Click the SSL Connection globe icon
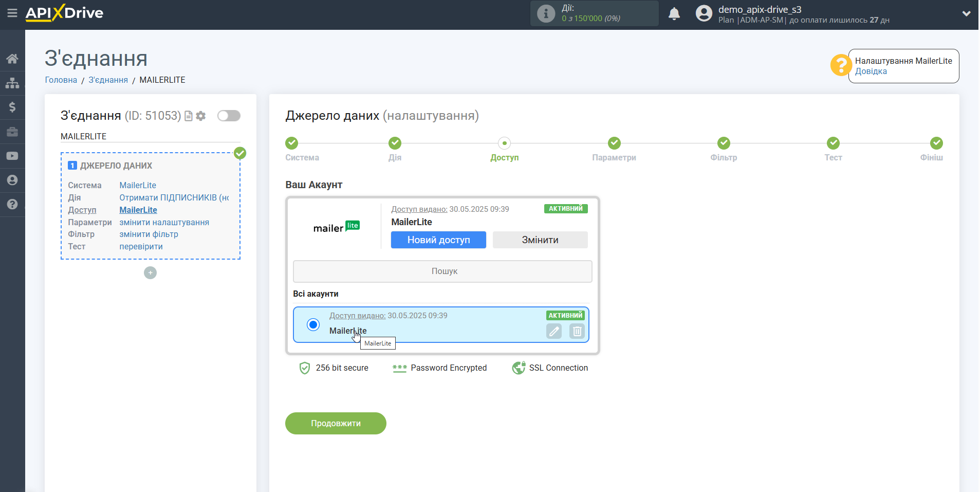The image size is (980, 492). (519, 368)
